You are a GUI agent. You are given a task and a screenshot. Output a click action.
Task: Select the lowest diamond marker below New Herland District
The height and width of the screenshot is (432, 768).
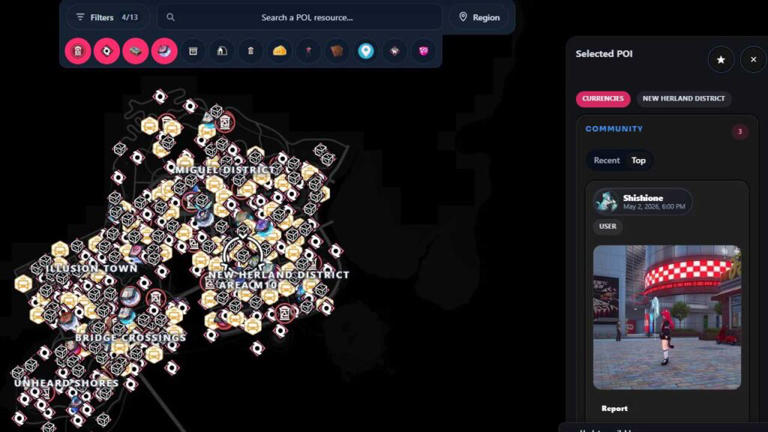[257, 348]
